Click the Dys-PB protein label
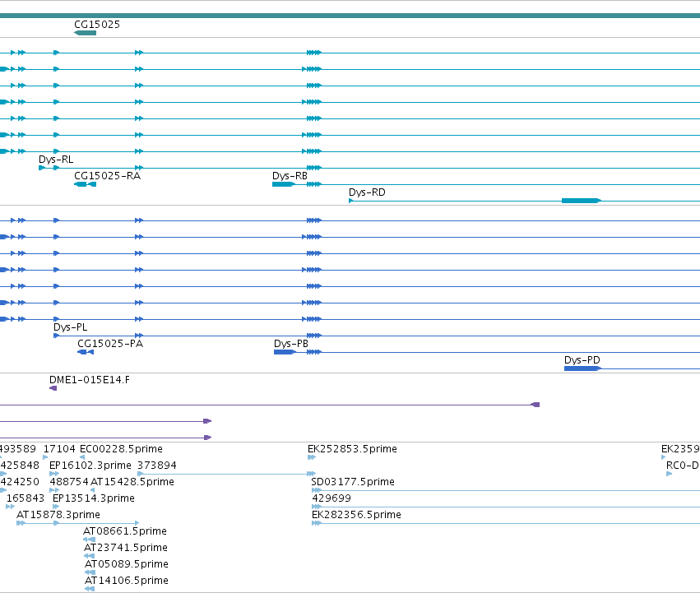 point(291,344)
